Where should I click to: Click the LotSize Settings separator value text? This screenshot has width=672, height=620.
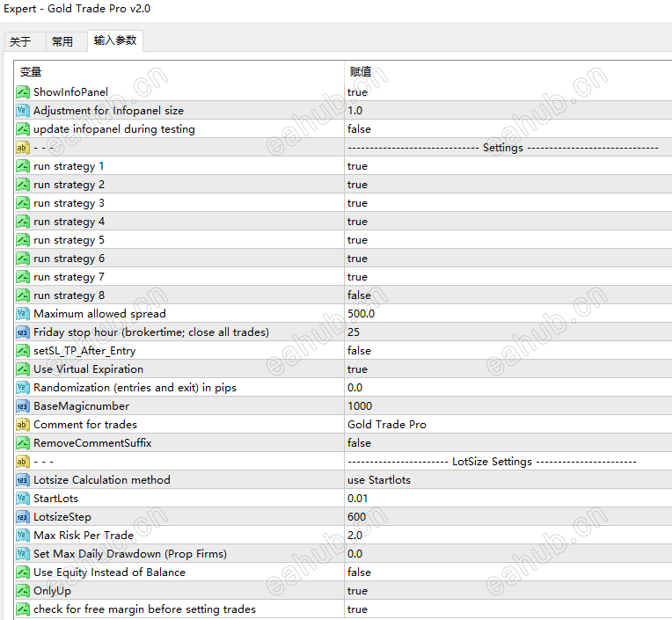[x=492, y=462]
